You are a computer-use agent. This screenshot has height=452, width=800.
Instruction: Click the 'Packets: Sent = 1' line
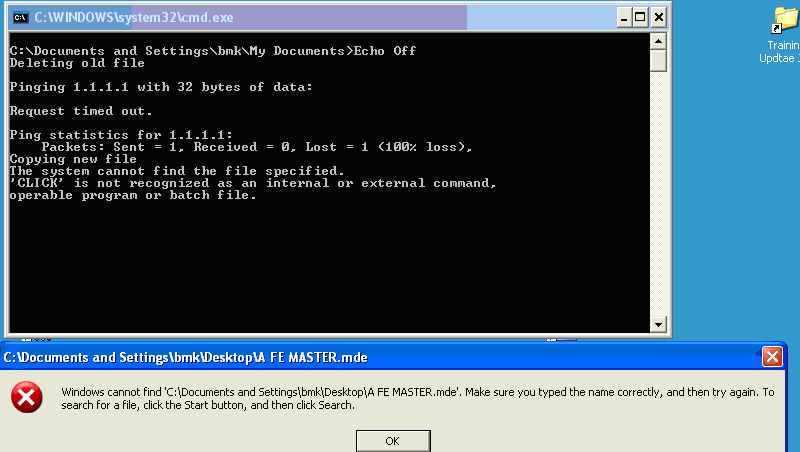[x=257, y=147]
